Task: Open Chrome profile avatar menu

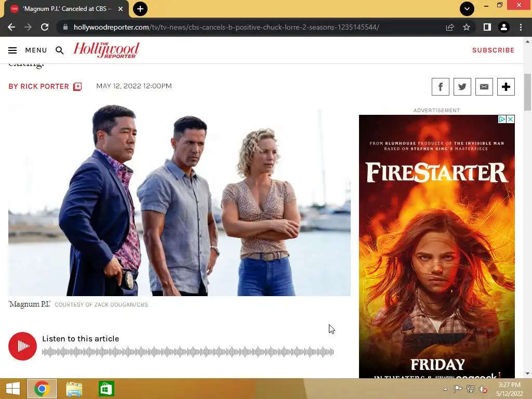Action: click(504, 27)
